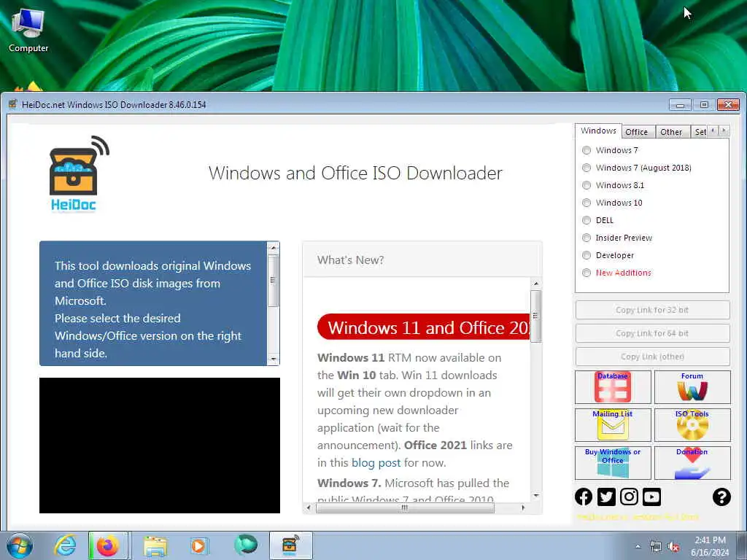The height and width of the screenshot is (560, 747).
Task: Open the Instagram icon
Action: click(629, 497)
